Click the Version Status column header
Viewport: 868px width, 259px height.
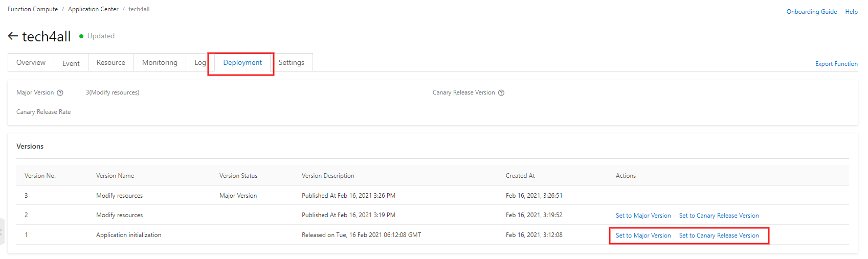238,176
